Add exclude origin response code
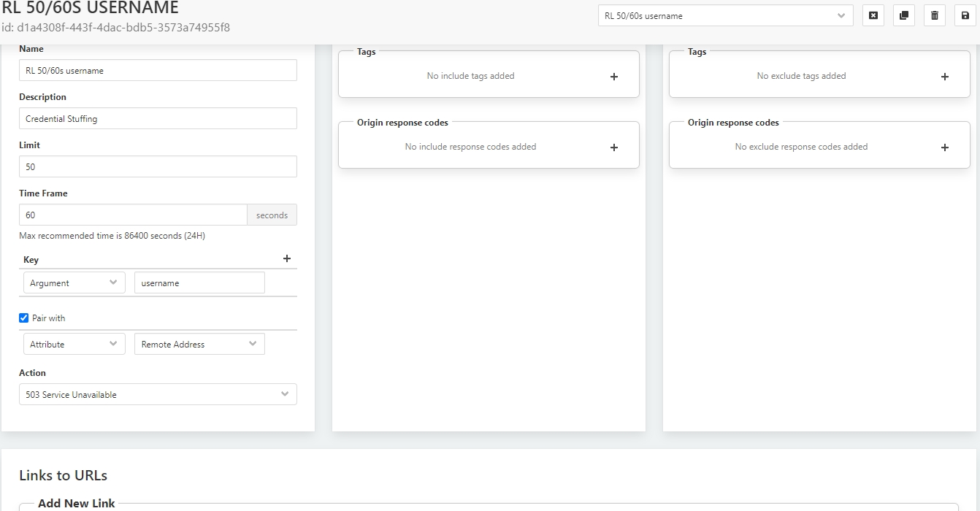The width and height of the screenshot is (980, 511). [x=944, y=147]
